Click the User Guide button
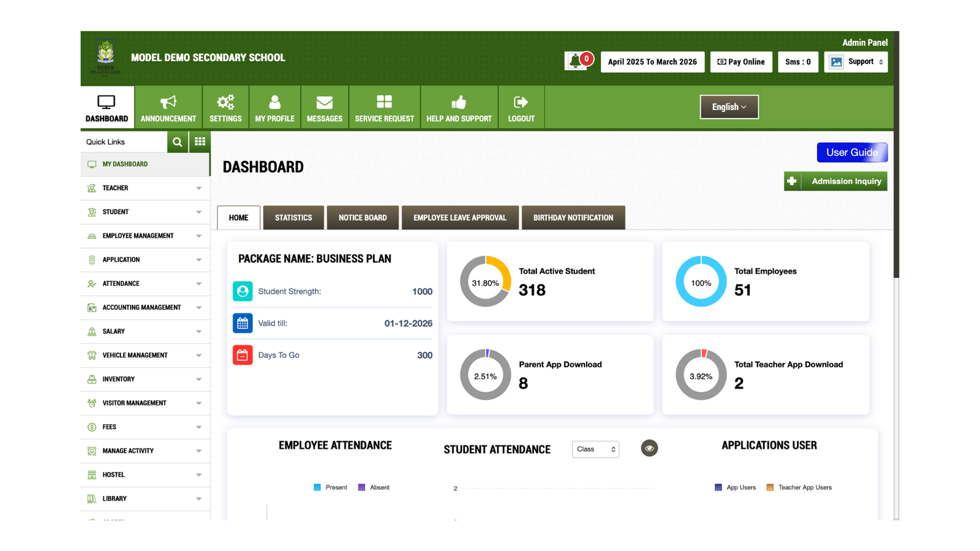Viewport: 980px width, 551px height. [x=852, y=152]
